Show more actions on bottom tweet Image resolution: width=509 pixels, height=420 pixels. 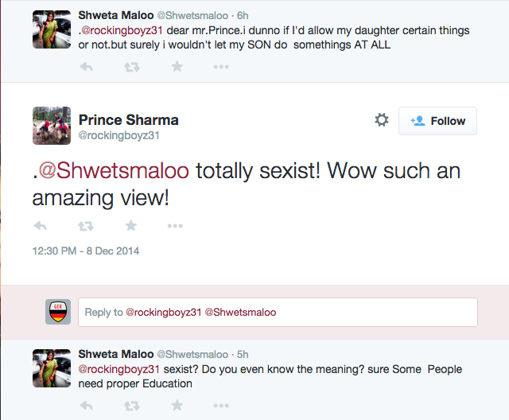pyautogui.click(x=221, y=406)
